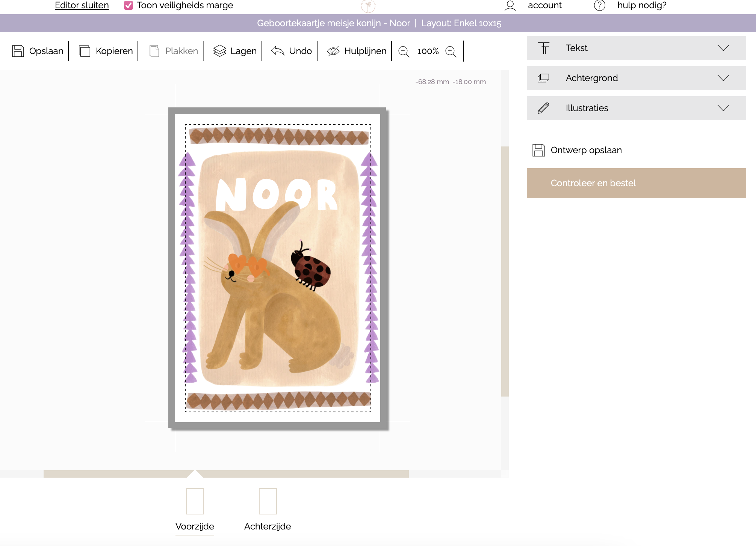Expand the Illustraties panel chevron
Screen dimensions: 756x546
click(x=723, y=108)
